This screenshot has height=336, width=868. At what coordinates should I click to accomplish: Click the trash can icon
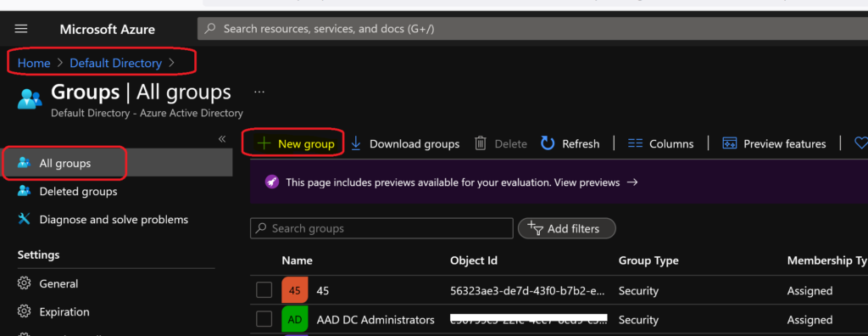click(481, 143)
